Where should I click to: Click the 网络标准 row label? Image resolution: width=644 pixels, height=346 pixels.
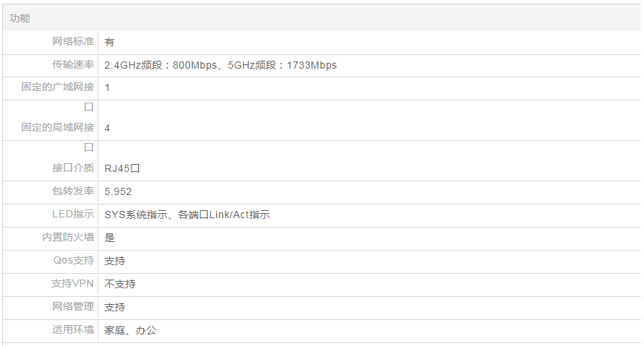coord(73,41)
